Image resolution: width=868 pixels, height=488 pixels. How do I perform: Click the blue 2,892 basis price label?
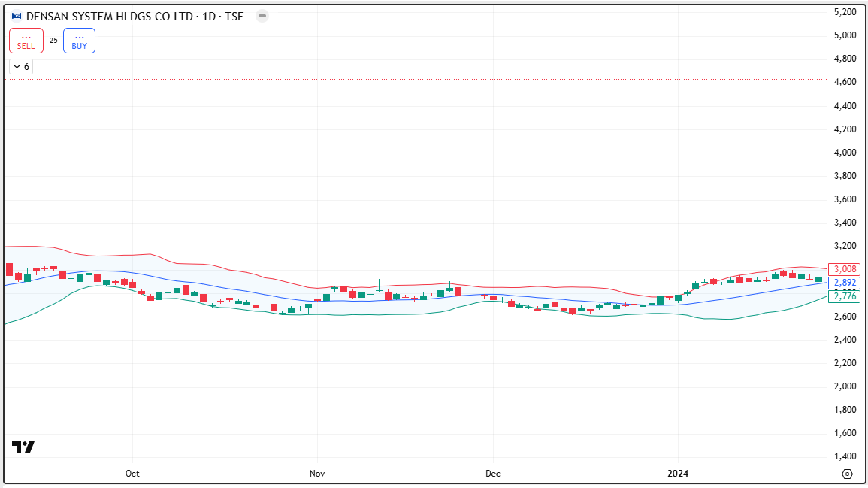(844, 283)
